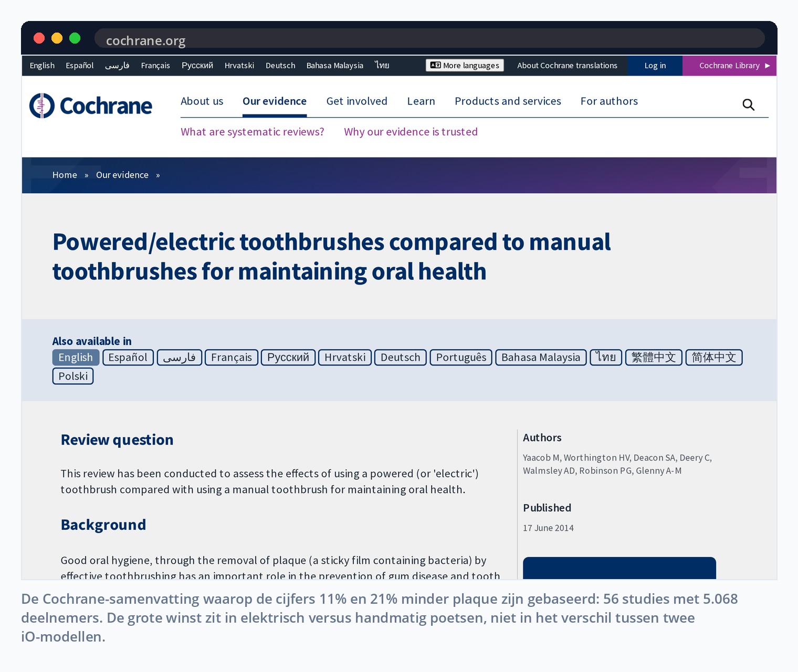Viewport: 798px width, 672px height.
Task: Open the About us menu
Action: [202, 101]
